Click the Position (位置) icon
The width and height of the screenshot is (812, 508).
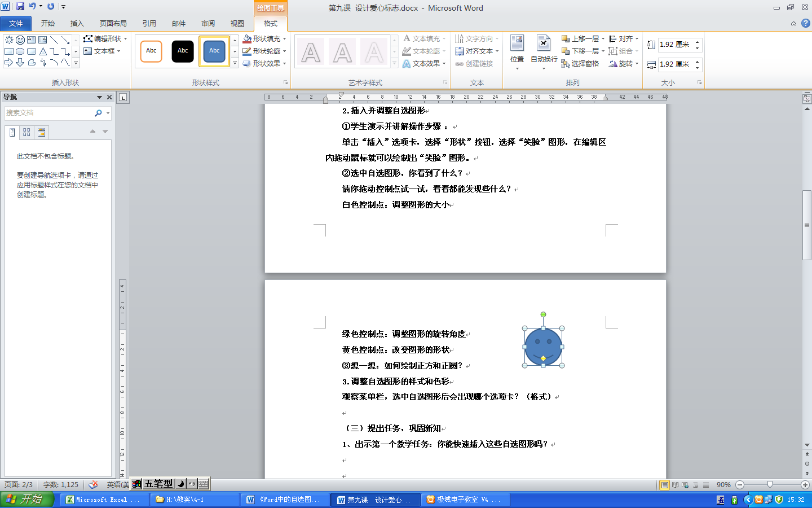point(517,49)
